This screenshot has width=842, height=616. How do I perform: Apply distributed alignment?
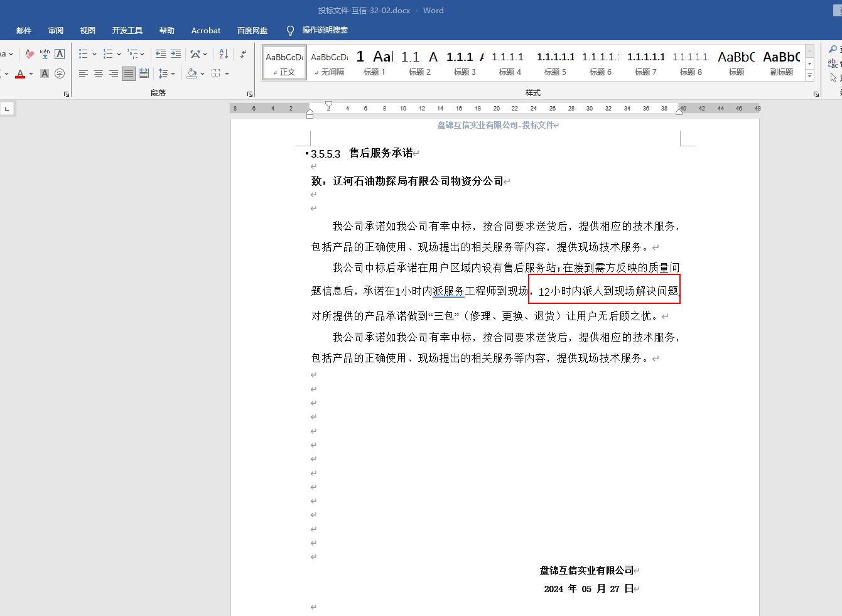[144, 73]
